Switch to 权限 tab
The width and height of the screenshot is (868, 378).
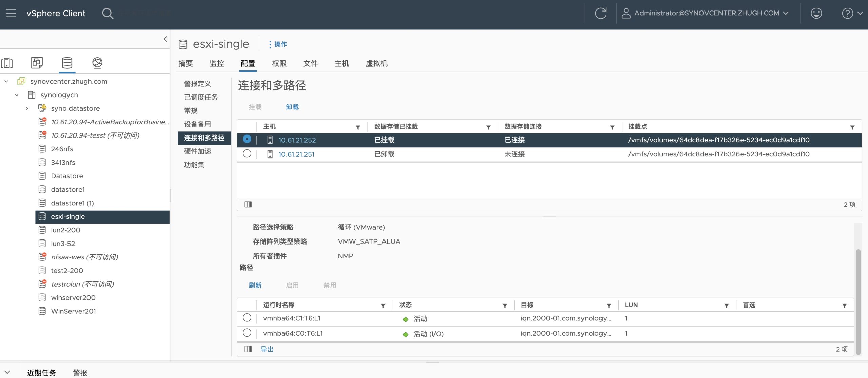279,63
